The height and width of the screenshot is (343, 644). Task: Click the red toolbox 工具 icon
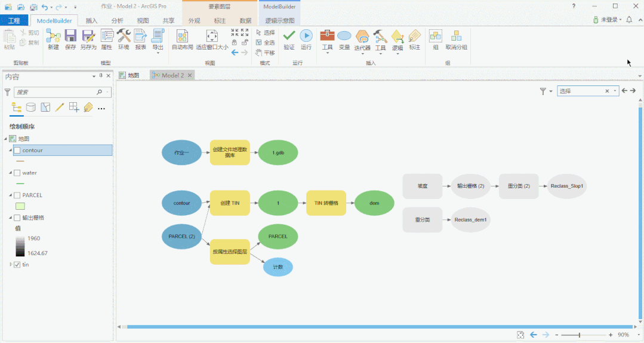[x=327, y=36]
